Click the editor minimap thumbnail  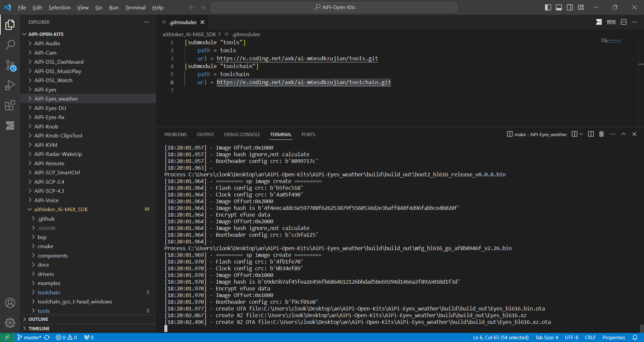tap(611, 41)
